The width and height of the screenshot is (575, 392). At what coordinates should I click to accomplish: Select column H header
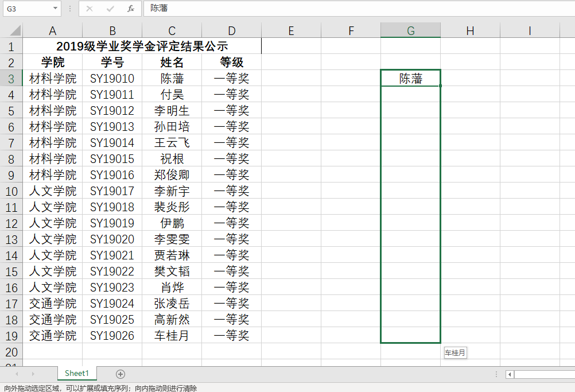click(470, 31)
